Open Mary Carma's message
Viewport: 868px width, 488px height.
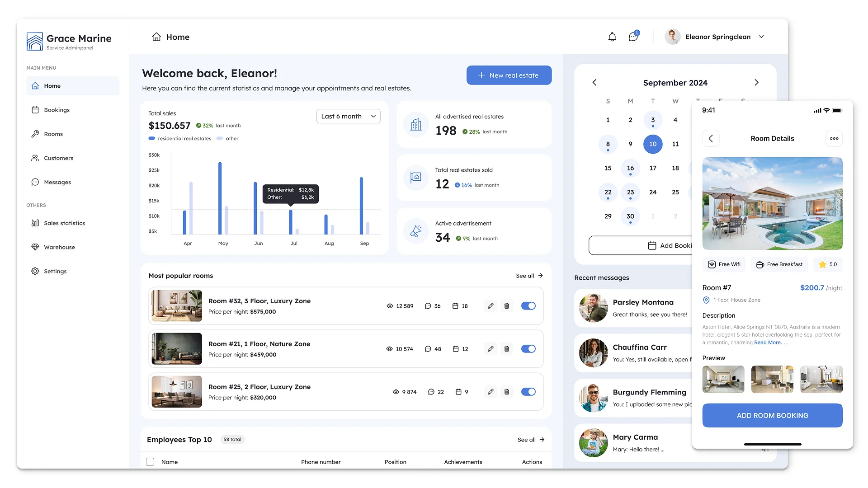click(x=633, y=443)
